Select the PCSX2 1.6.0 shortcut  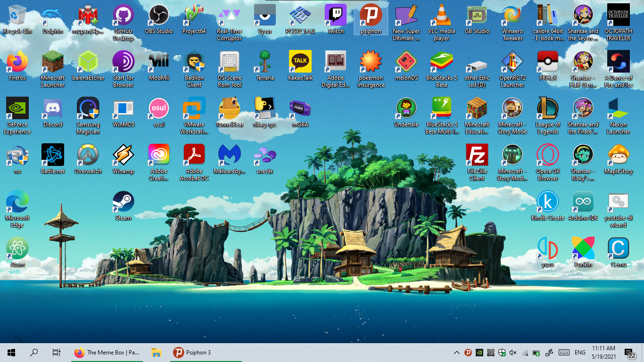pyautogui.click(x=300, y=19)
